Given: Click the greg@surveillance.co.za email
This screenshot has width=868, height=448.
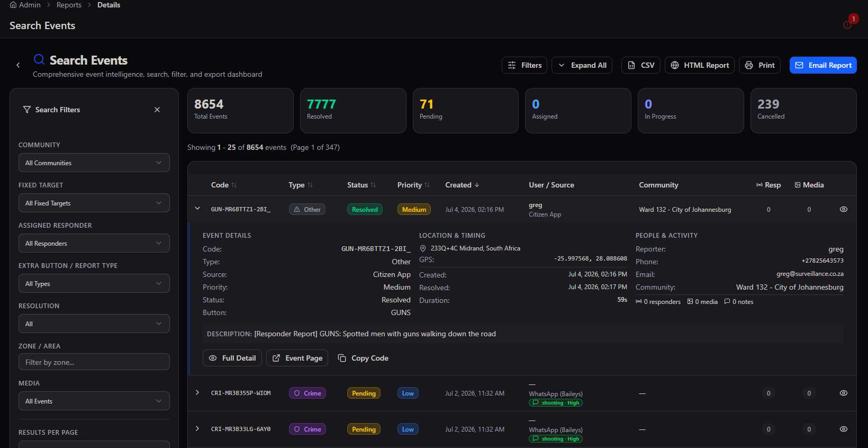Looking at the screenshot, I should tap(810, 274).
